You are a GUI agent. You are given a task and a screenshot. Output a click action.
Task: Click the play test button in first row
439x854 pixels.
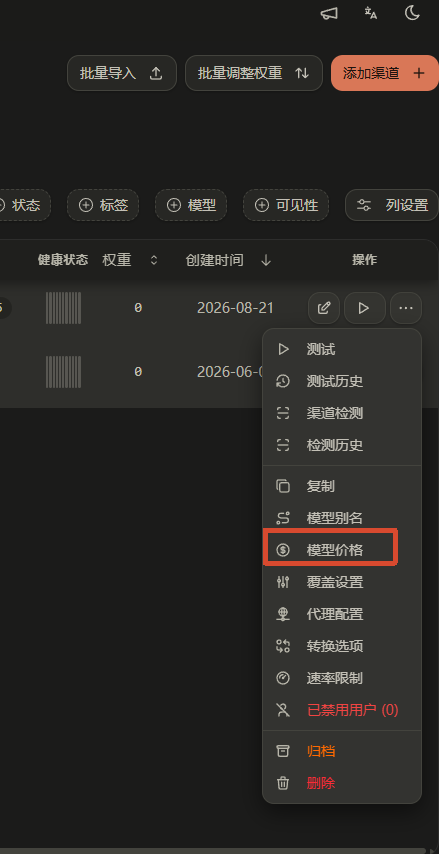[364, 308]
